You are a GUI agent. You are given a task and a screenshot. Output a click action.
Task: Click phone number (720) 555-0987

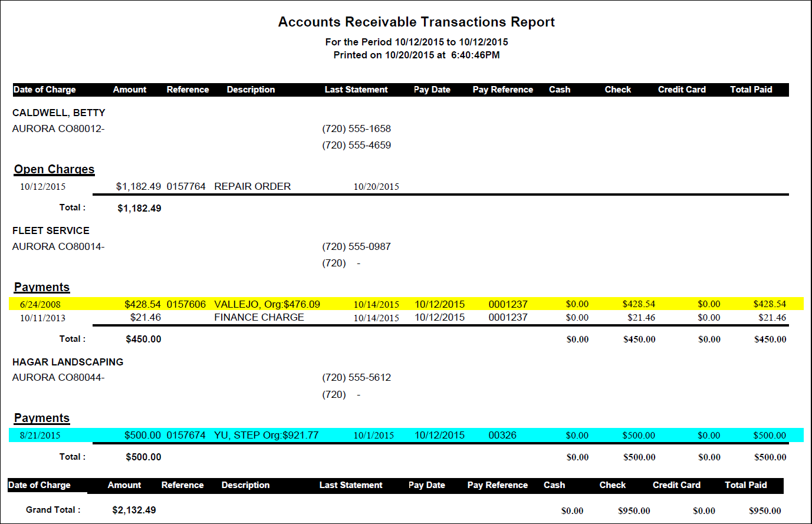tap(356, 246)
